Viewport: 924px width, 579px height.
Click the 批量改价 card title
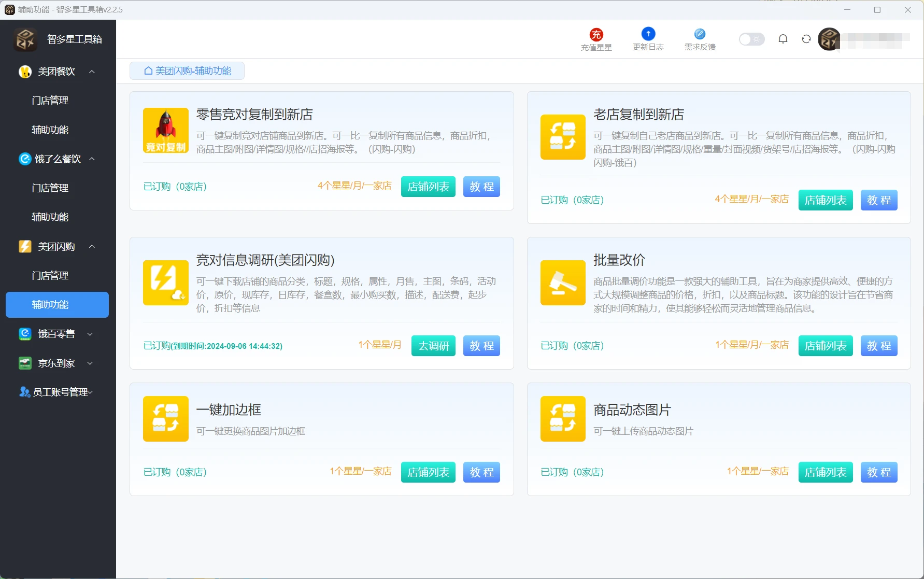coord(619,260)
